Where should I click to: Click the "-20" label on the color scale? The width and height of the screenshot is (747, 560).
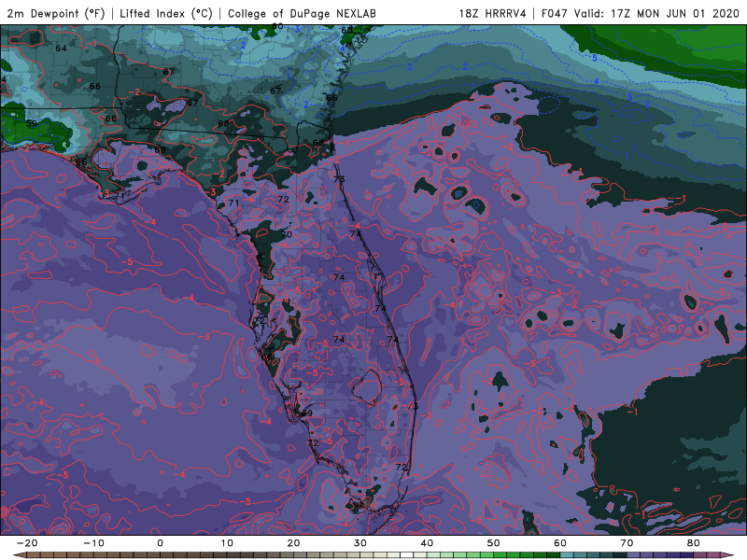[27, 543]
